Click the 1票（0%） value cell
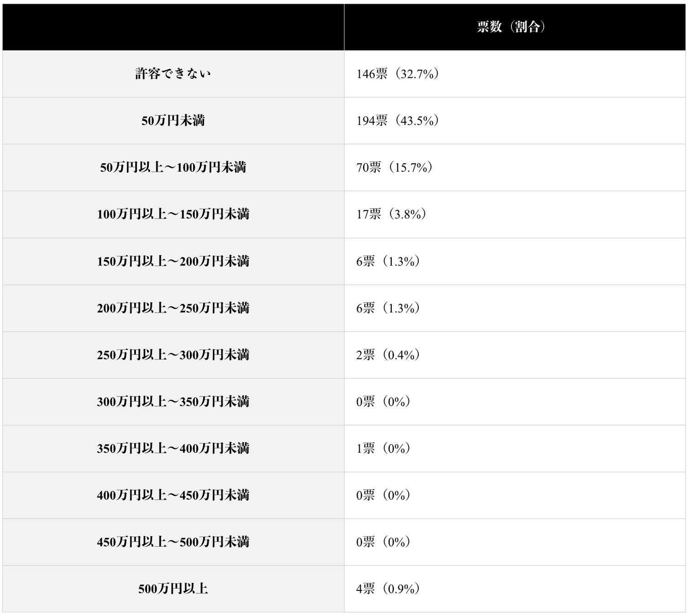689x616 pixels. pyautogui.click(x=383, y=449)
